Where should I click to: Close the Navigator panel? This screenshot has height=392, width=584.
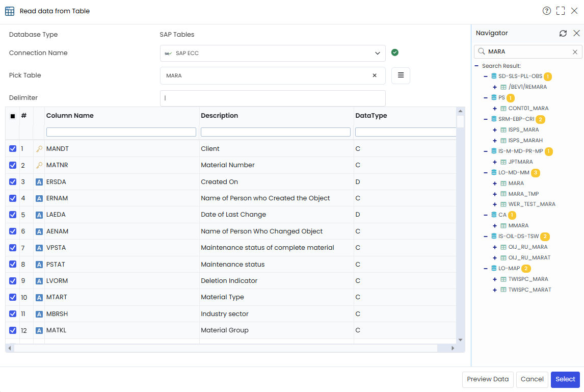click(x=576, y=33)
